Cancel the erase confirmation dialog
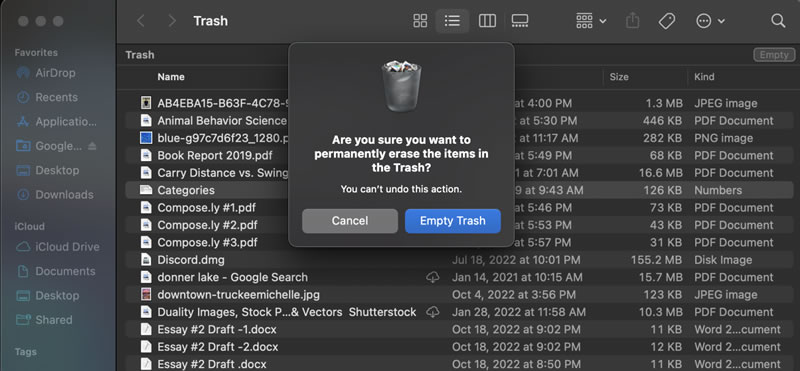Viewport: 800px width, 371px height. pyautogui.click(x=349, y=221)
